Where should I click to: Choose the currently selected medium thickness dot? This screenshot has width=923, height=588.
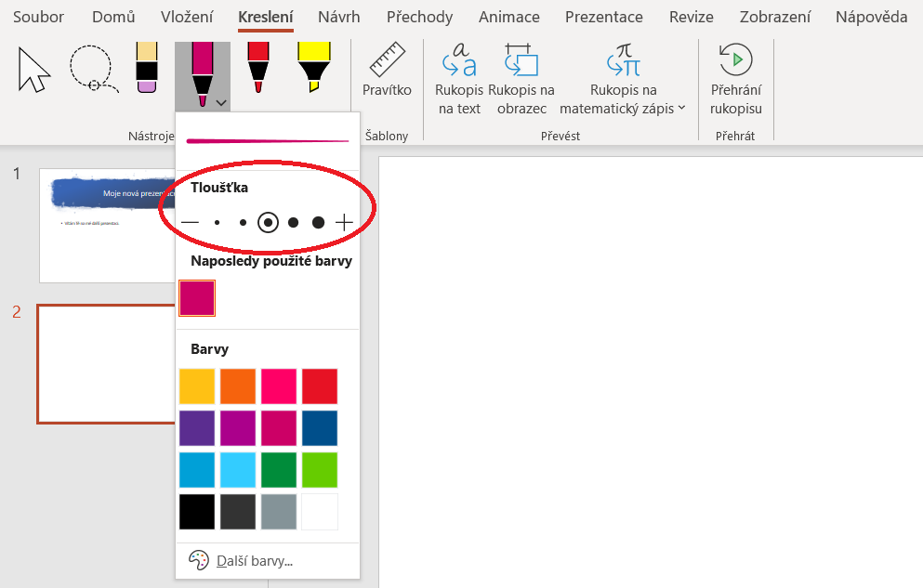pyautogui.click(x=268, y=221)
